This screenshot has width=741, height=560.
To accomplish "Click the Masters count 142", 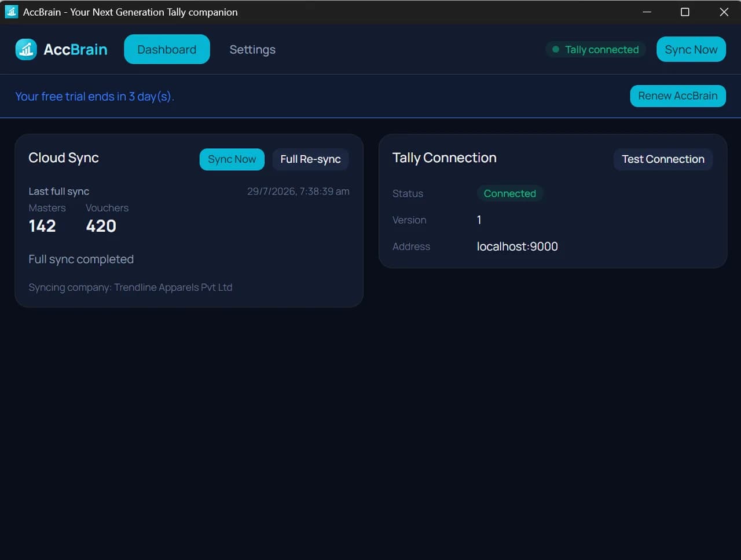I will 42,226.
